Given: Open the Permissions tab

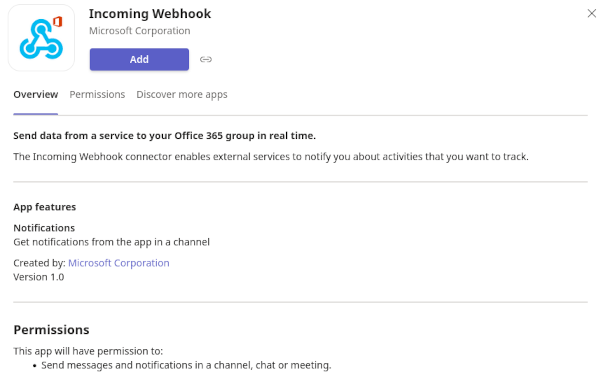Looking at the screenshot, I should (x=97, y=95).
